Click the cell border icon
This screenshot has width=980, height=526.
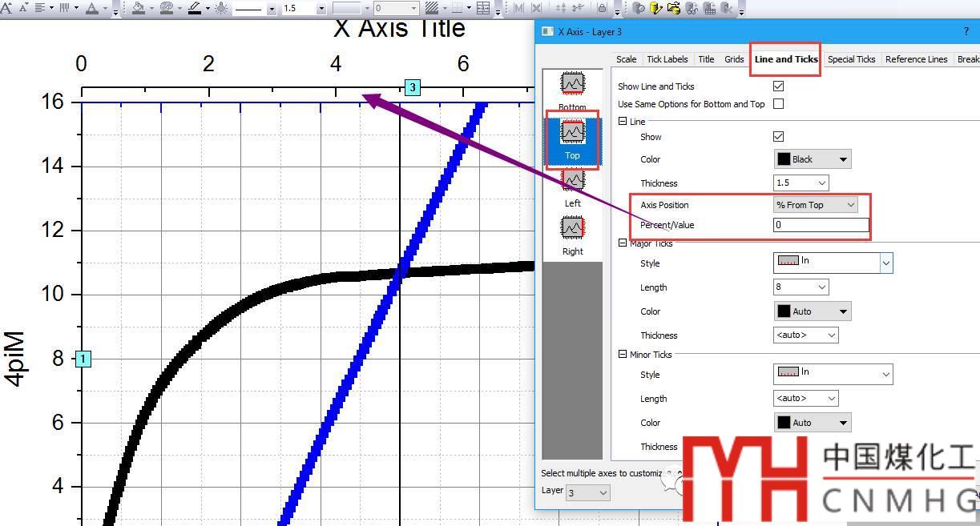(457, 8)
